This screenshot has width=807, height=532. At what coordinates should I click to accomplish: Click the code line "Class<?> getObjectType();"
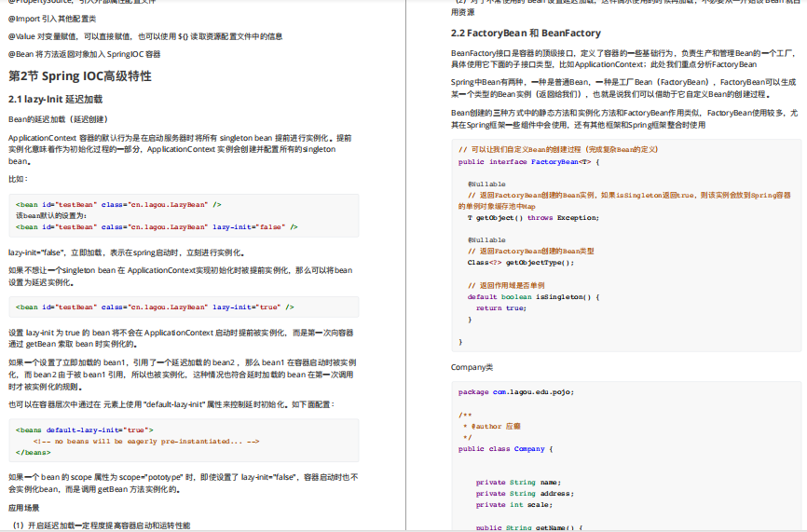coord(521,263)
